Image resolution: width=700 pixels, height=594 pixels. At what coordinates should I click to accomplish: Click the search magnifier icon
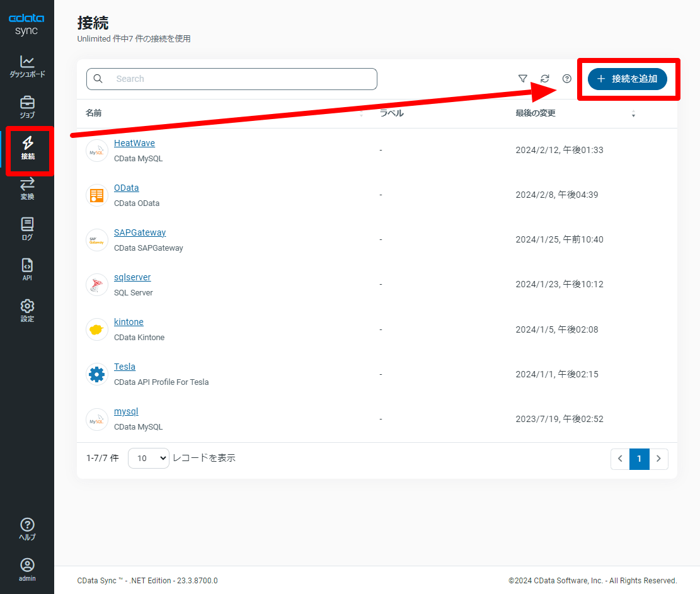pyautogui.click(x=98, y=79)
